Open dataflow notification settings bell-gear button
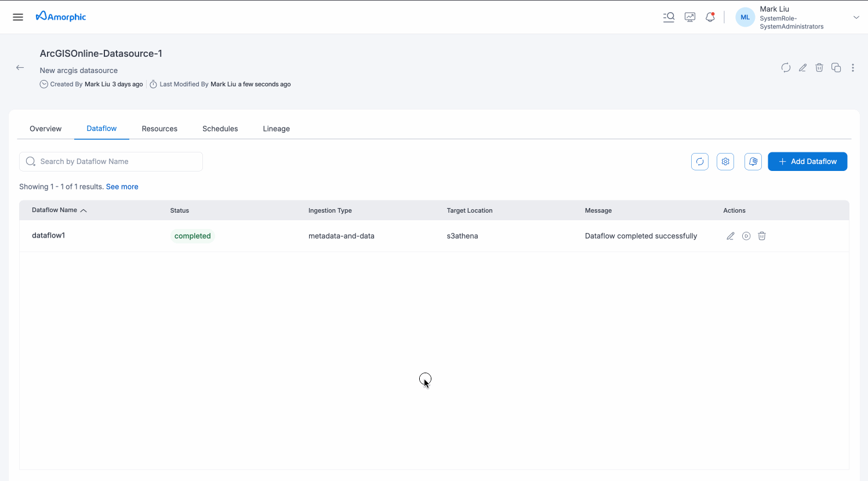 (x=753, y=162)
